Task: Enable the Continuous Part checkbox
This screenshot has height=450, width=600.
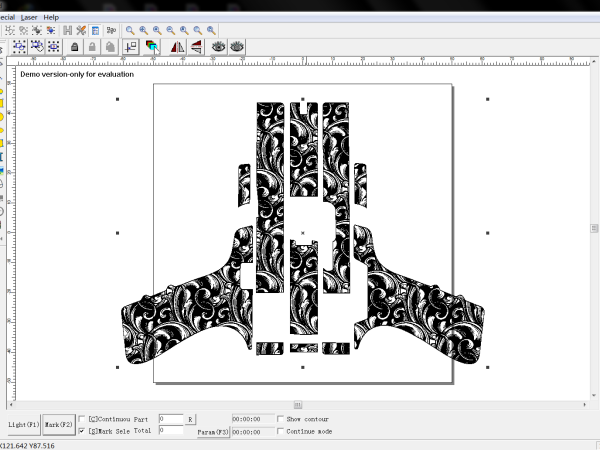Action: coord(82,419)
